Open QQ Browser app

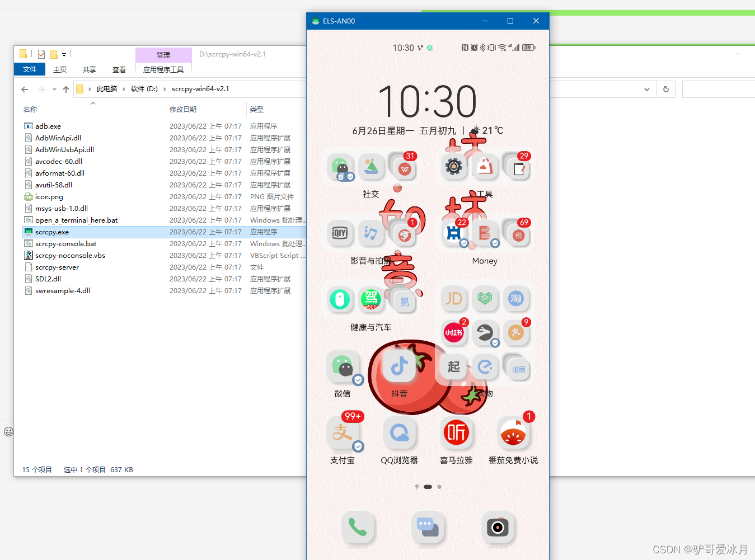[x=399, y=433]
